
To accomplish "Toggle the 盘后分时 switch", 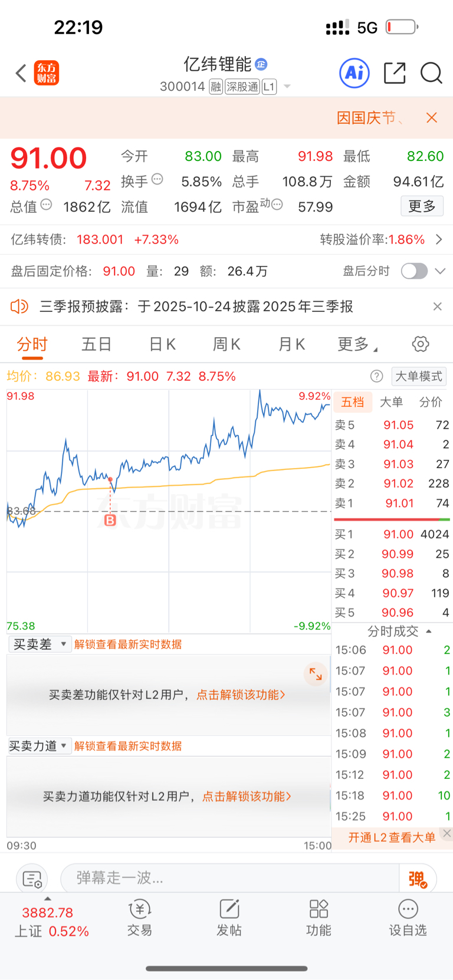I will click(414, 271).
